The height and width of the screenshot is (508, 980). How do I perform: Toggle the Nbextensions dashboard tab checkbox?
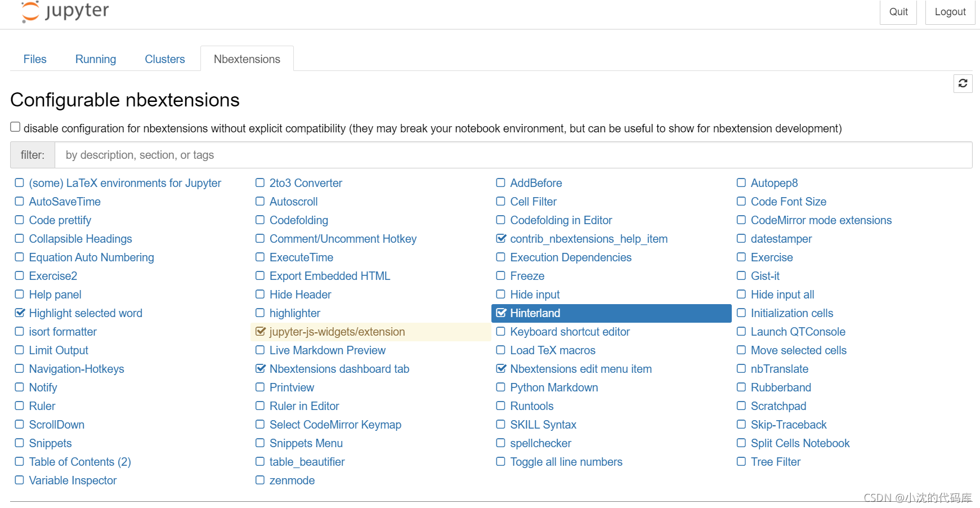260,369
